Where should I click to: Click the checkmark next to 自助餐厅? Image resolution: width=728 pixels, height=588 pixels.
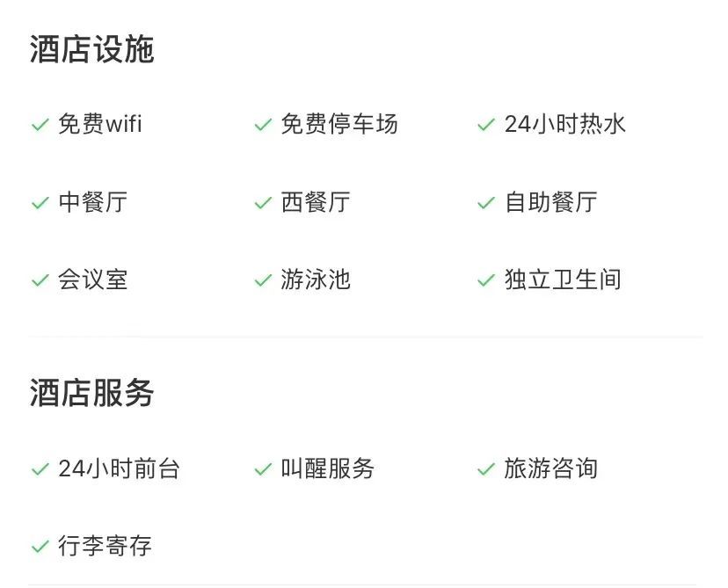[486, 203]
